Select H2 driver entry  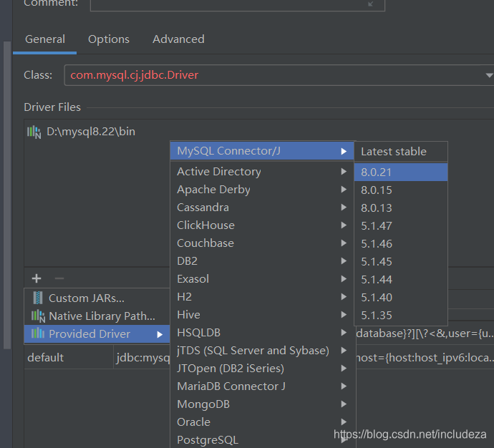pyautogui.click(x=263, y=297)
